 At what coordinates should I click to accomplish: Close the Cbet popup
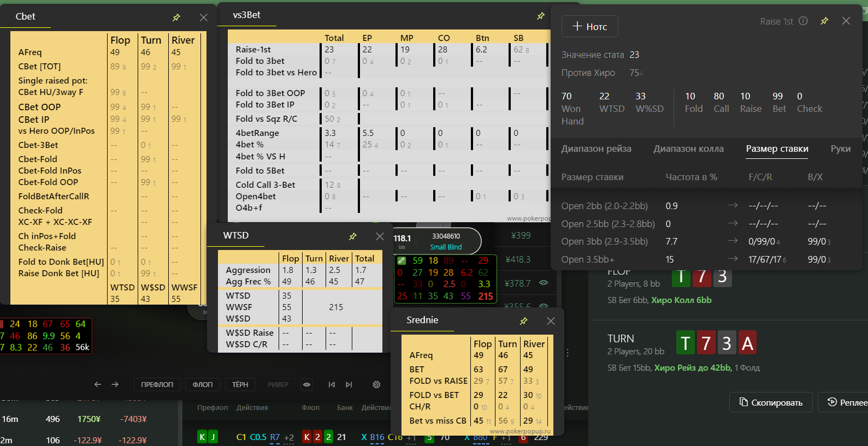pyautogui.click(x=204, y=17)
